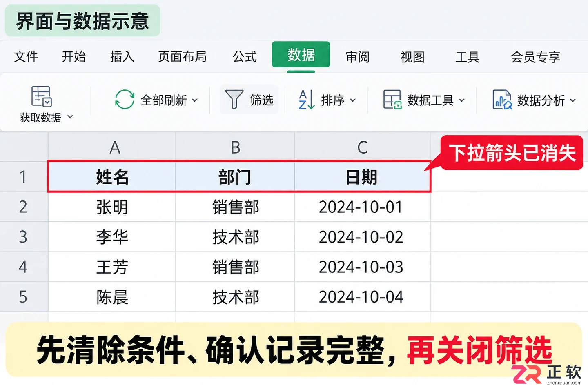Select row 1 header
This screenshot has width=588, height=392.
click(24, 177)
